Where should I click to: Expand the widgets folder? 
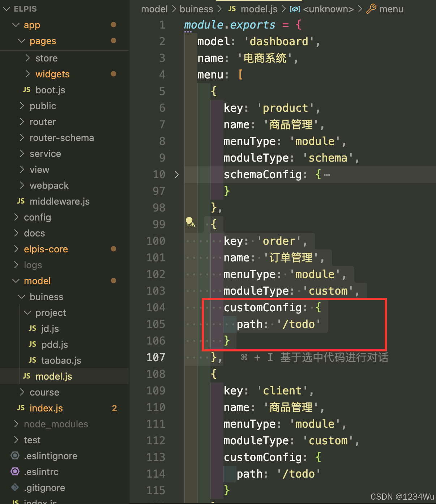pyautogui.click(x=28, y=74)
